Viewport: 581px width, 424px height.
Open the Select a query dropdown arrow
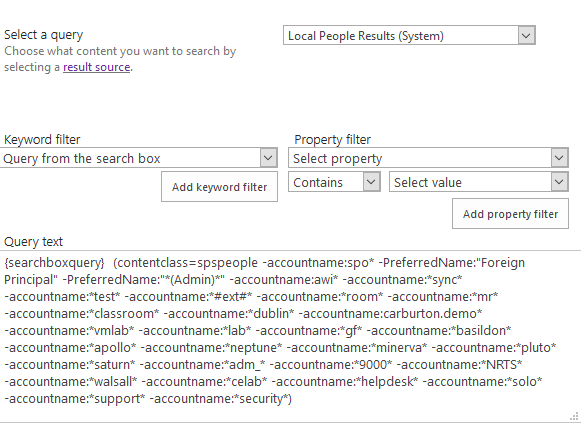tap(526, 36)
